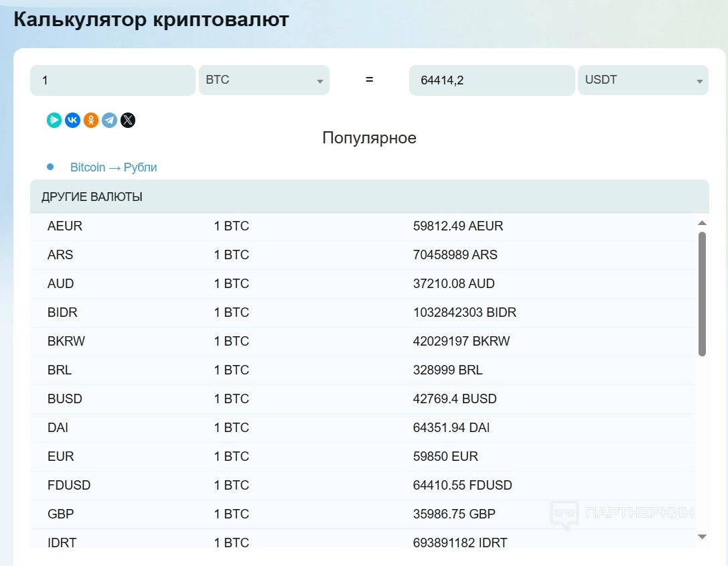
Task: Click the value 42769.4 BUSD
Action: (455, 399)
